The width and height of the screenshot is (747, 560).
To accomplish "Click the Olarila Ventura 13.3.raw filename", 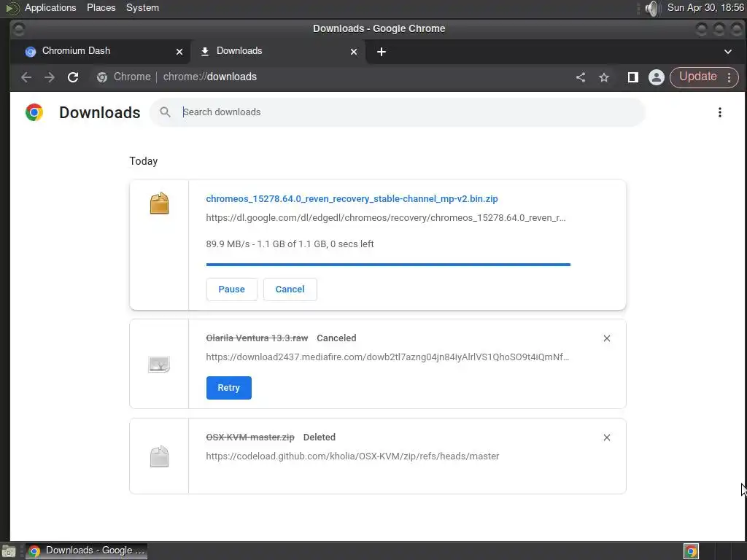I will 257,338.
